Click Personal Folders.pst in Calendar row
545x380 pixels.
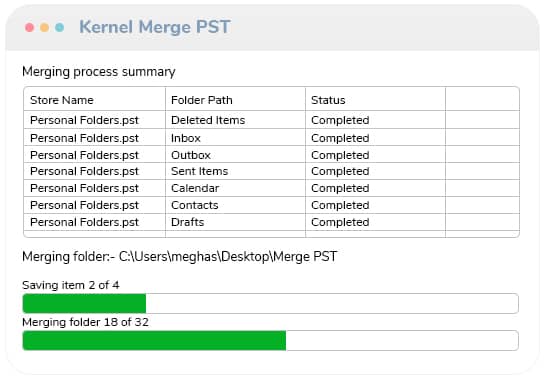pos(84,188)
